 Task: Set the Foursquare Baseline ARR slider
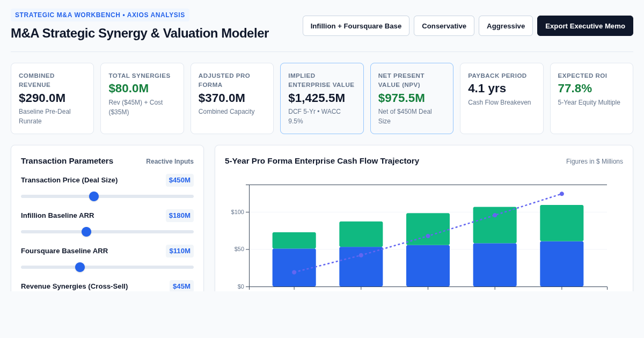coord(80,267)
